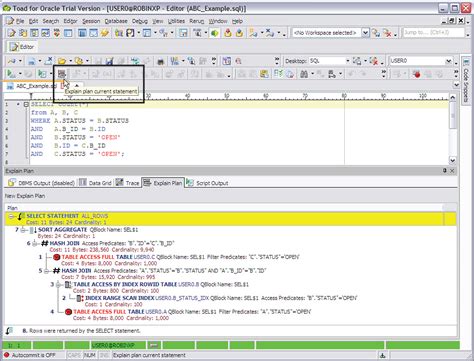Click green-checkmark list icon in execution toolbar

pos(278,74)
